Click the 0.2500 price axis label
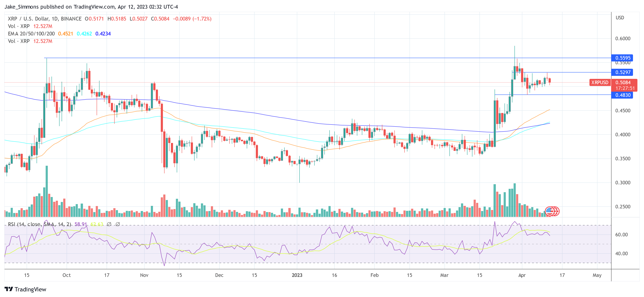Image resolution: width=644 pixels, height=297 pixels. pyautogui.click(x=623, y=207)
